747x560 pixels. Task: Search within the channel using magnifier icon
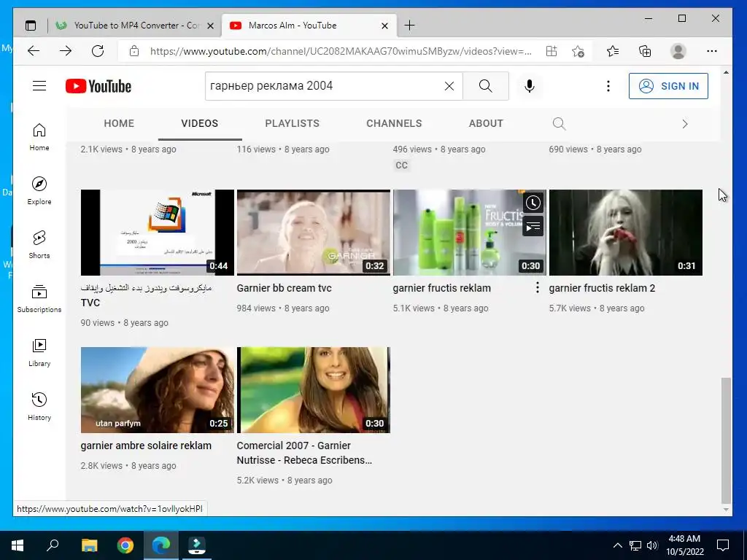559,124
